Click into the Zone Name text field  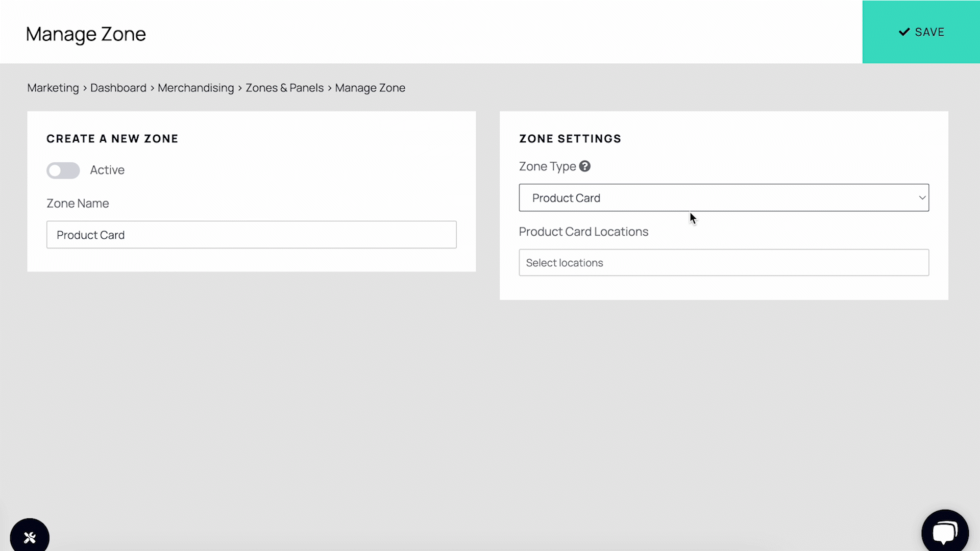(x=251, y=235)
